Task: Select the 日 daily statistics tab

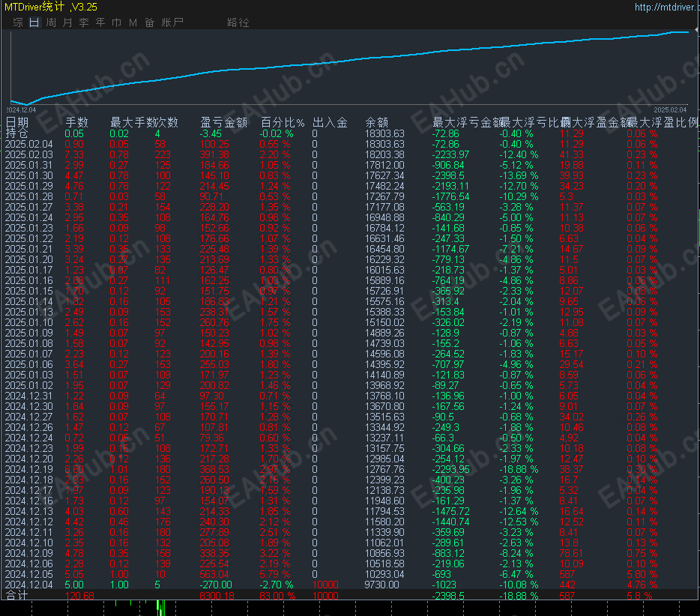Action: click(x=34, y=22)
